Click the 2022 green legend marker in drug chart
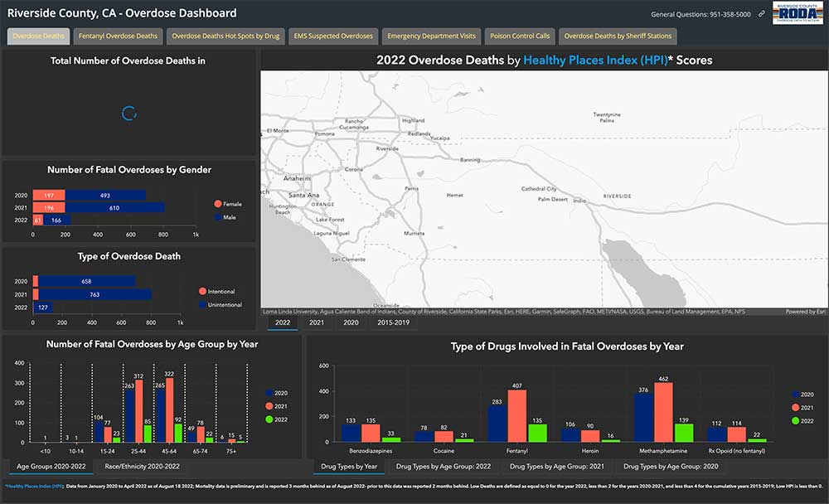The width and height of the screenshot is (829, 504). click(796, 421)
